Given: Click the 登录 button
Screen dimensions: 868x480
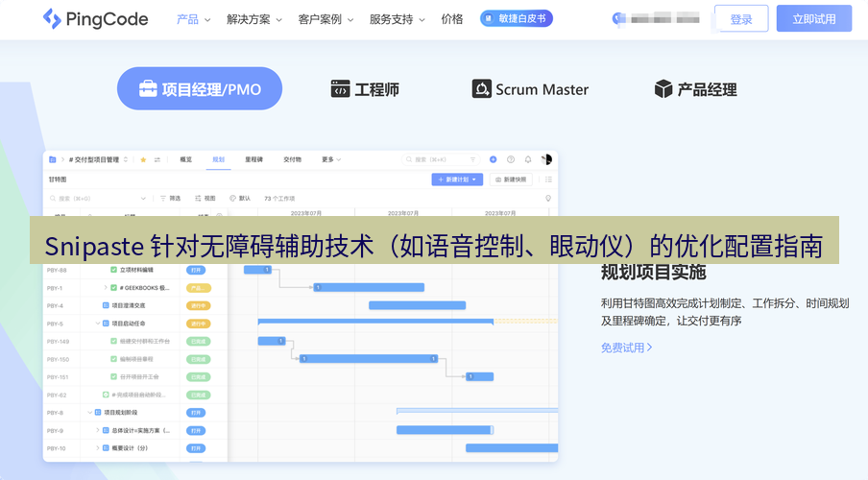Looking at the screenshot, I should point(741,19).
